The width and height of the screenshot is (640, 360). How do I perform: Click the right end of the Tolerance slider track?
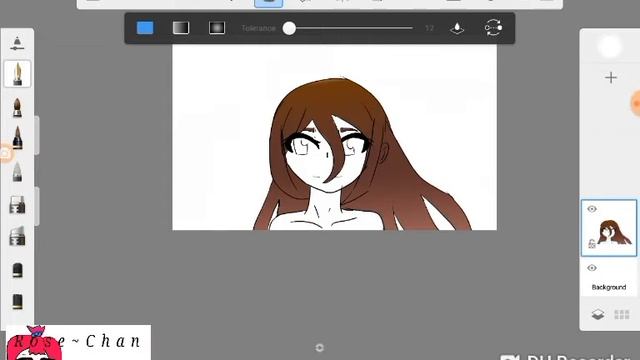click(x=411, y=28)
